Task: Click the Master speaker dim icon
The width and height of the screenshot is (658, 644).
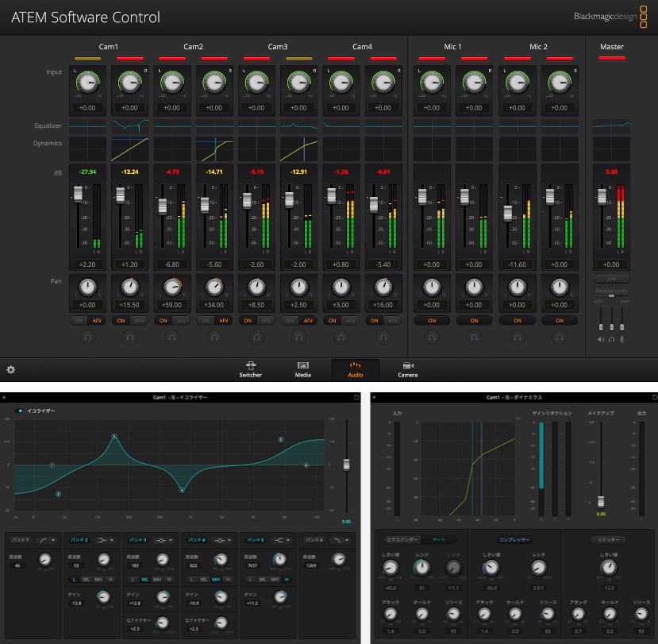Action: (601, 339)
